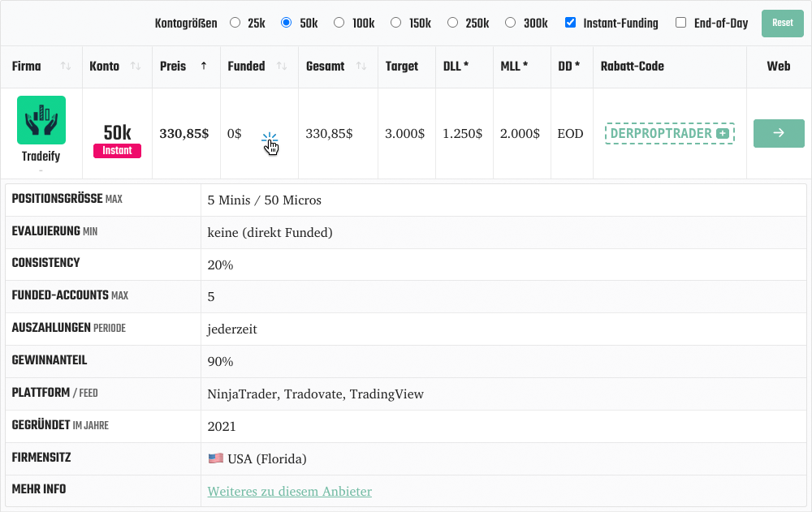Select the 25k account size
Screen dimensions: 812x512
coord(235,24)
